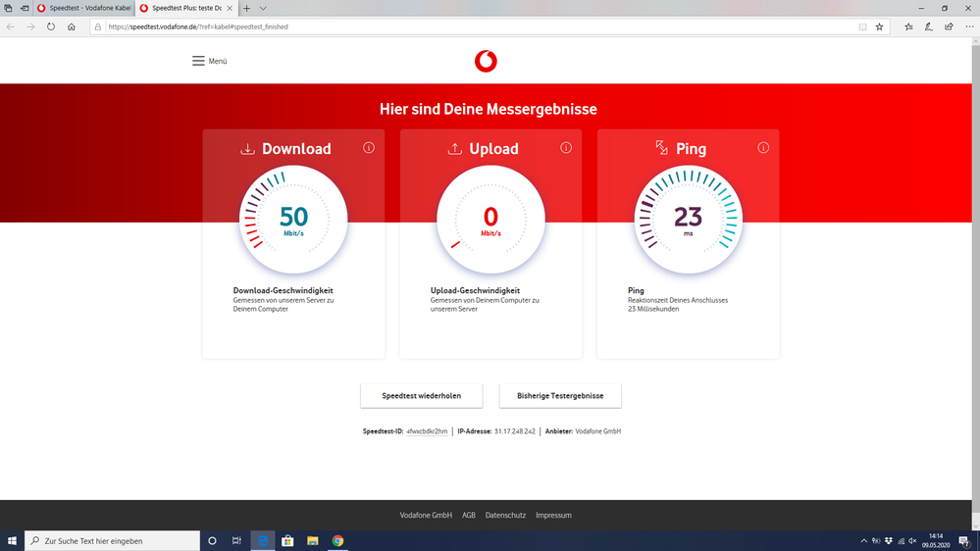Viewport: 980px width, 551px height.
Task: Reload the page
Action: click(51, 26)
